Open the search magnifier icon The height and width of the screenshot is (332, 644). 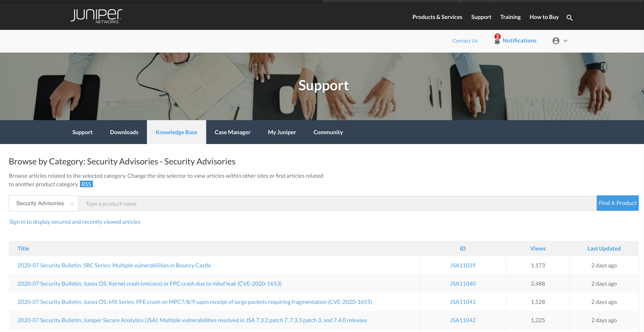pos(569,18)
